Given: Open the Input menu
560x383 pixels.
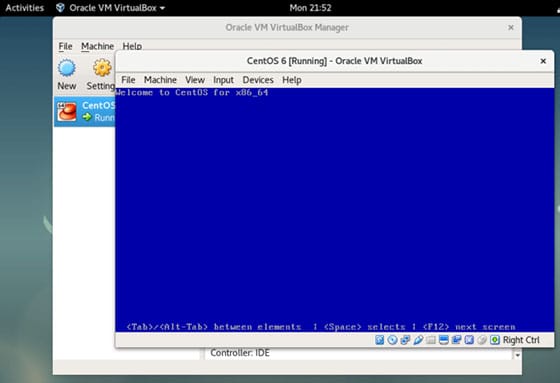Looking at the screenshot, I should [223, 80].
